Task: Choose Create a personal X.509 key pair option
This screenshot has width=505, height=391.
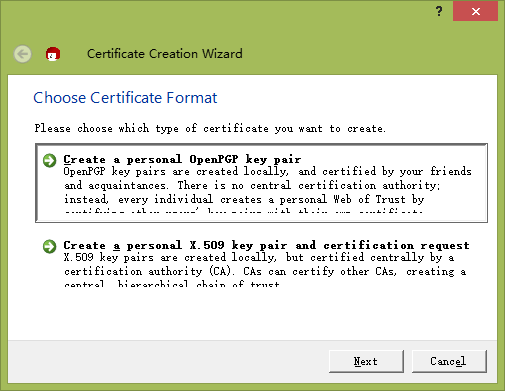Action: click(x=261, y=263)
